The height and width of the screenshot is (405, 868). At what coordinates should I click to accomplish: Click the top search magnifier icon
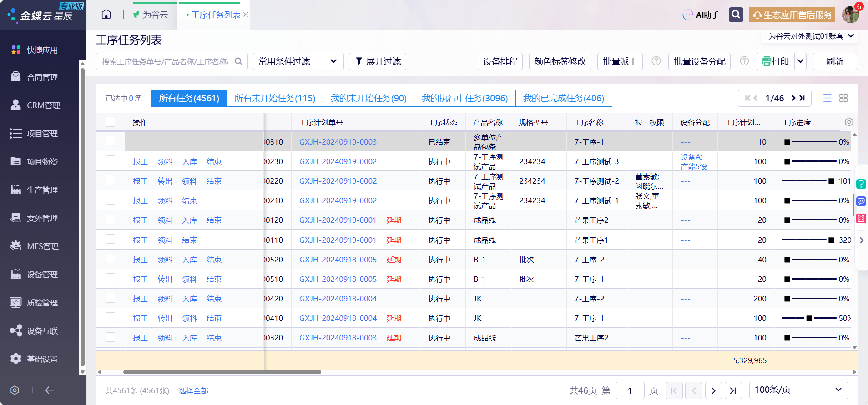(x=736, y=15)
